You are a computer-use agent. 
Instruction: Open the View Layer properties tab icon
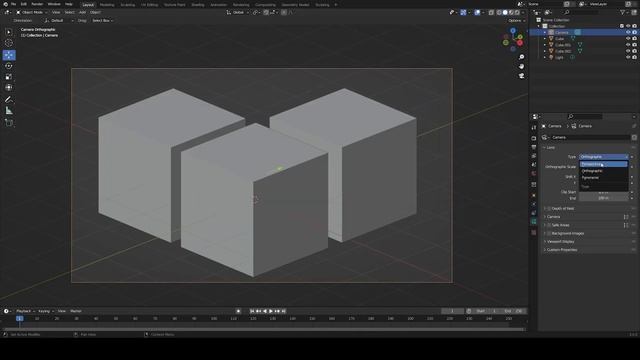[533, 156]
